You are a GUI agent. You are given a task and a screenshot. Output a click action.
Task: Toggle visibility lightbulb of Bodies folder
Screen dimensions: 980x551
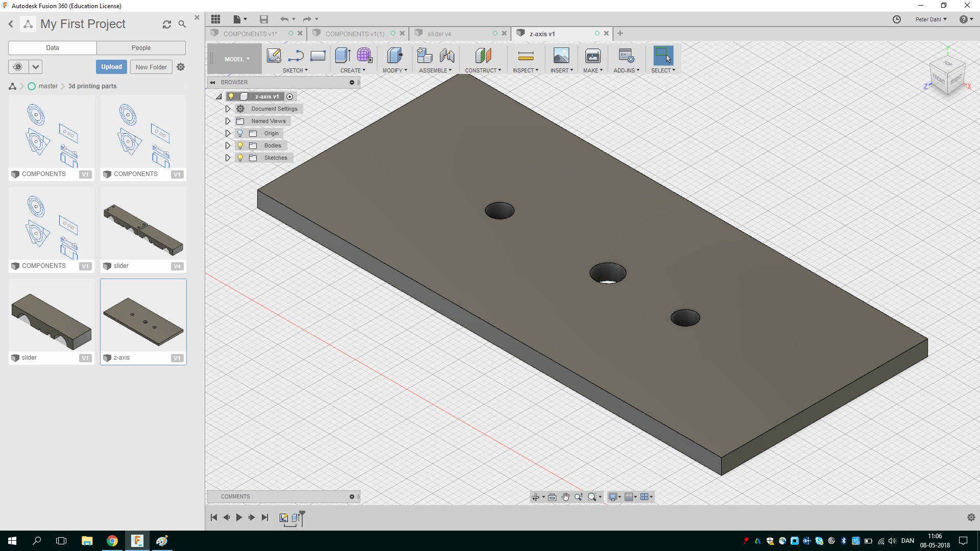click(x=240, y=145)
